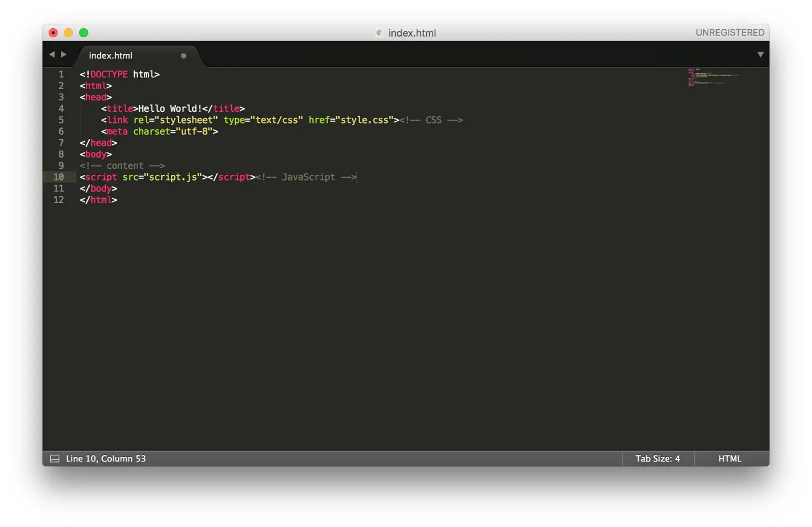Change the HTML syntax selector
812x527 pixels.
point(730,459)
